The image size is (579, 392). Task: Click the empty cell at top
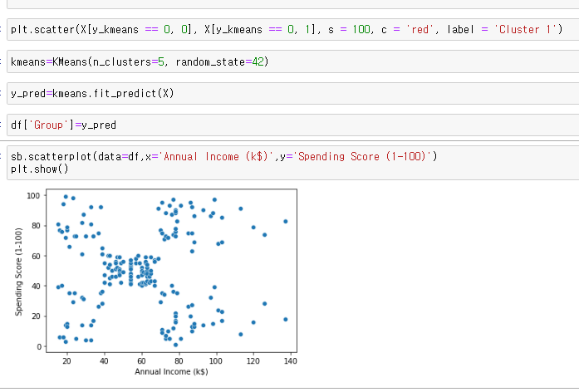(x=293, y=3)
